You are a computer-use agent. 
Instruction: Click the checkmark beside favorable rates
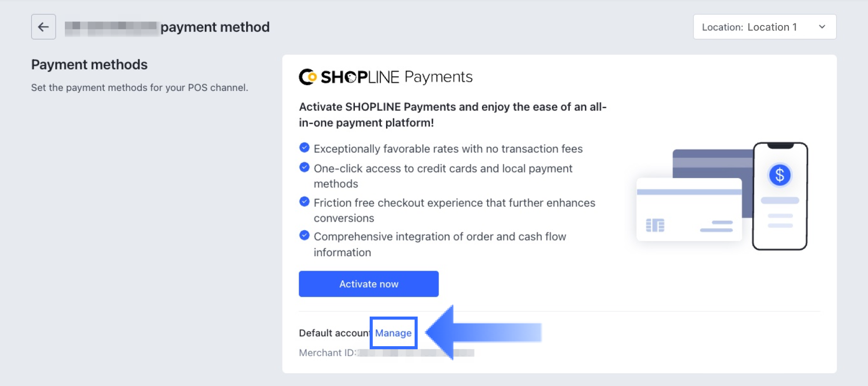point(304,148)
